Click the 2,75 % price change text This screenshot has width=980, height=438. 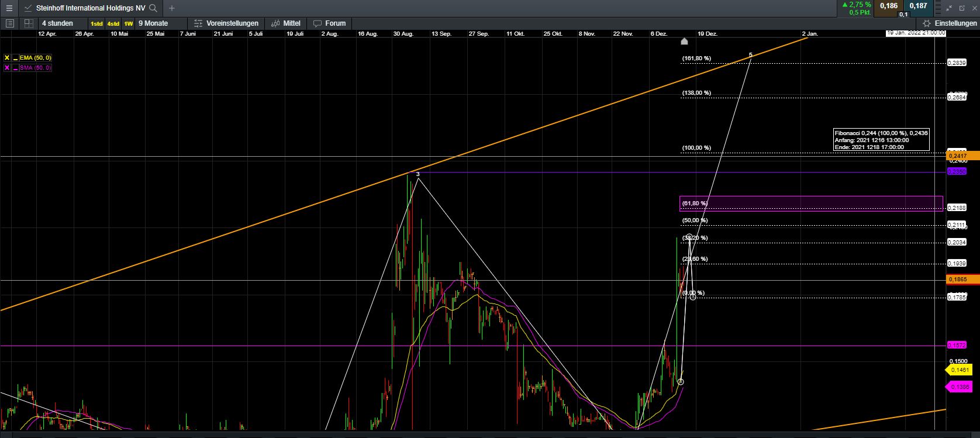[860, 5]
